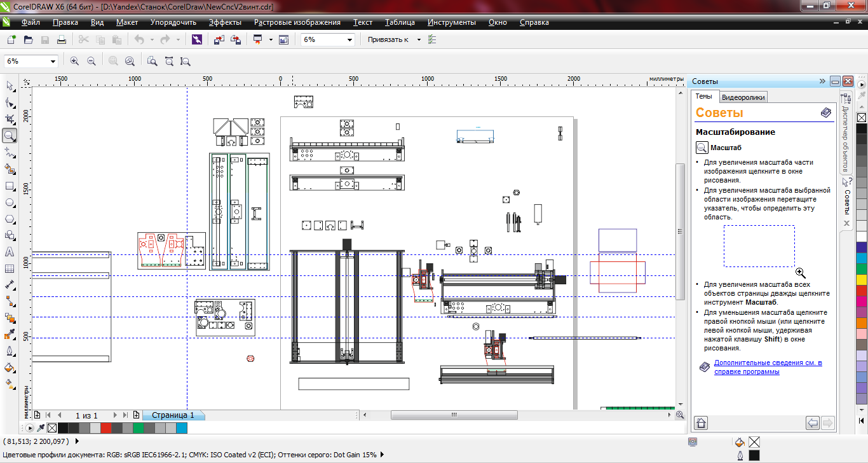Expand the Советы docker double-arrow
Viewport: 868px width, 463px height.
[822, 81]
